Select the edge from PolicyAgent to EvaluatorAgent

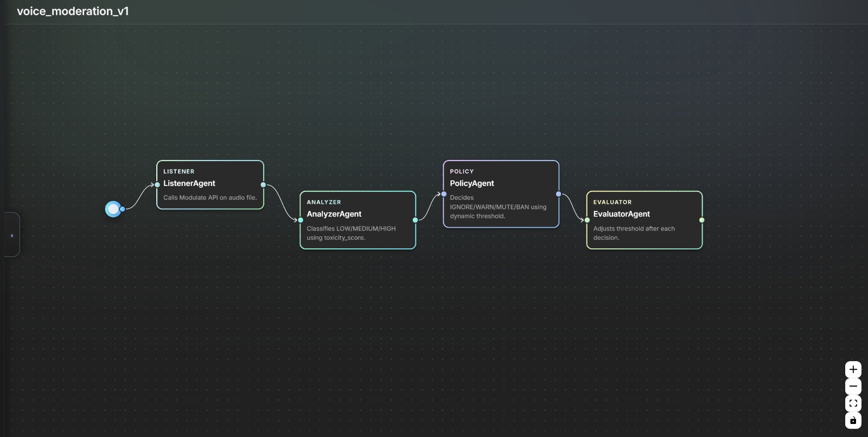point(573,207)
